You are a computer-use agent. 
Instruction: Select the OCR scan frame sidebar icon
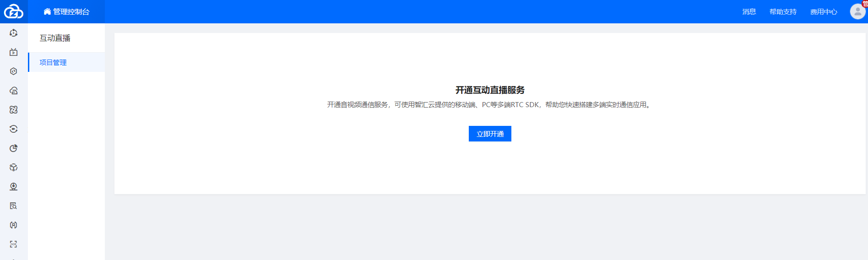pyautogui.click(x=14, y=244)
